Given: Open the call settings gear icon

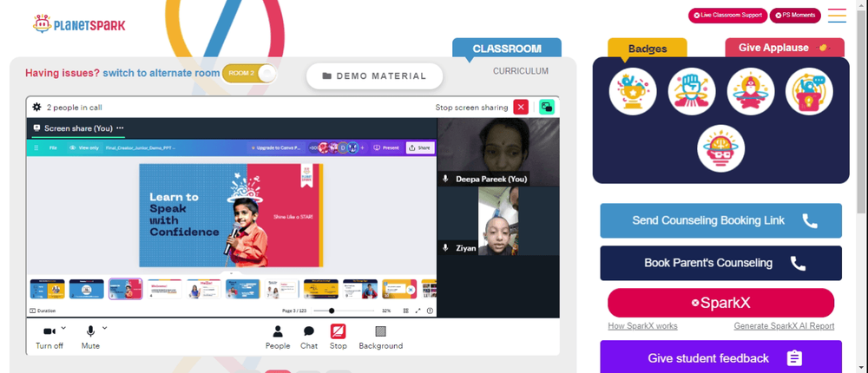Looking at the screenshot, I should 36,108.
